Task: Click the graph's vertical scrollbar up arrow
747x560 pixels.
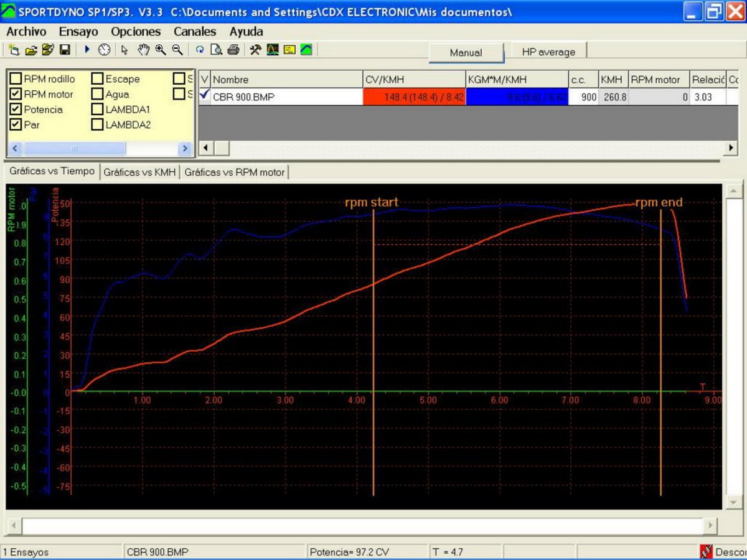Action: tap(733, 191)
